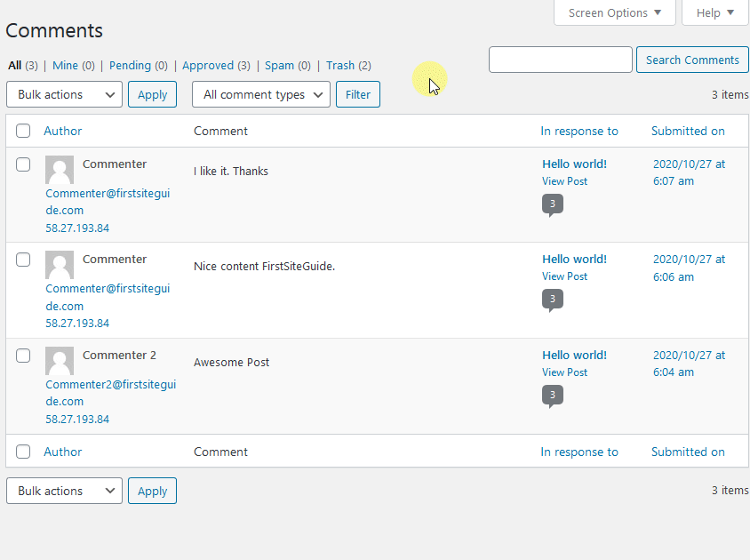The image size is (750, 560).
Task: Click avatar of first Commenter
Action: pos(60,170)
